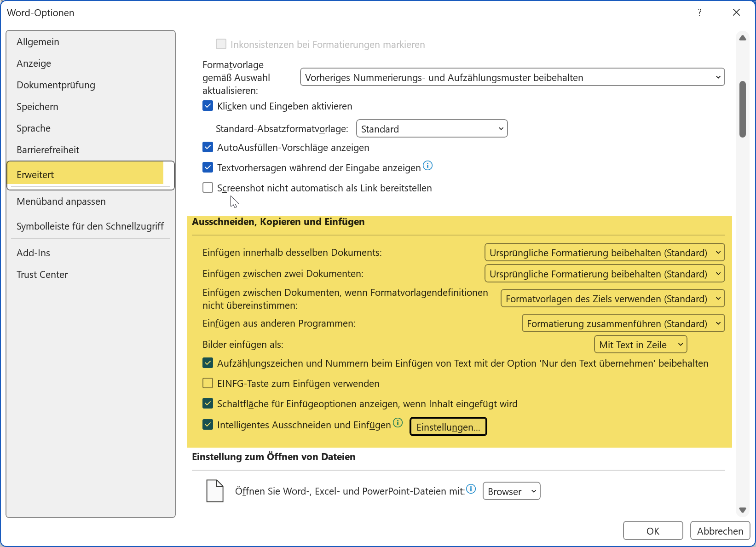This screenshot has height=547, width=756.
Task: Close the Word-Optionen dialog
Action: (x=736, y=12)
